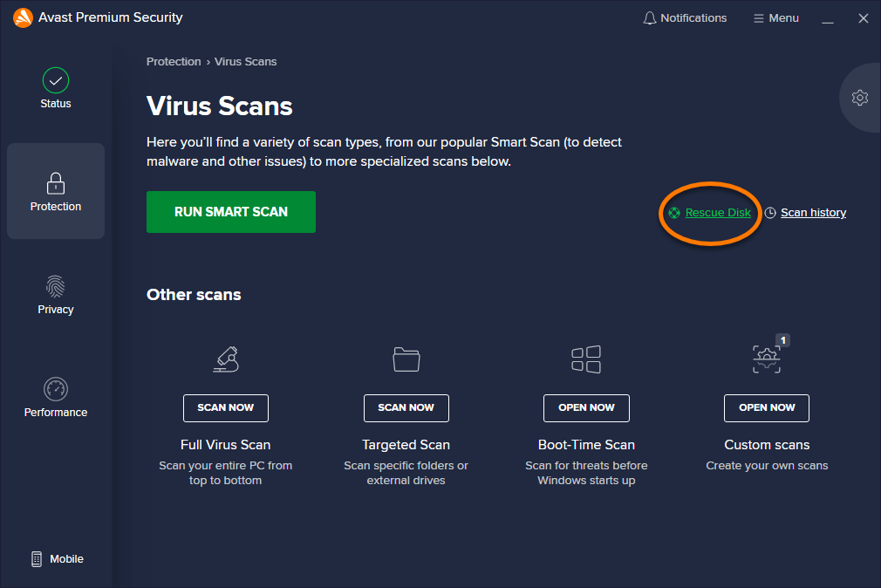Click the Mobile phone icon
This screenshot has width=881, height=588.
coord(37,559)
